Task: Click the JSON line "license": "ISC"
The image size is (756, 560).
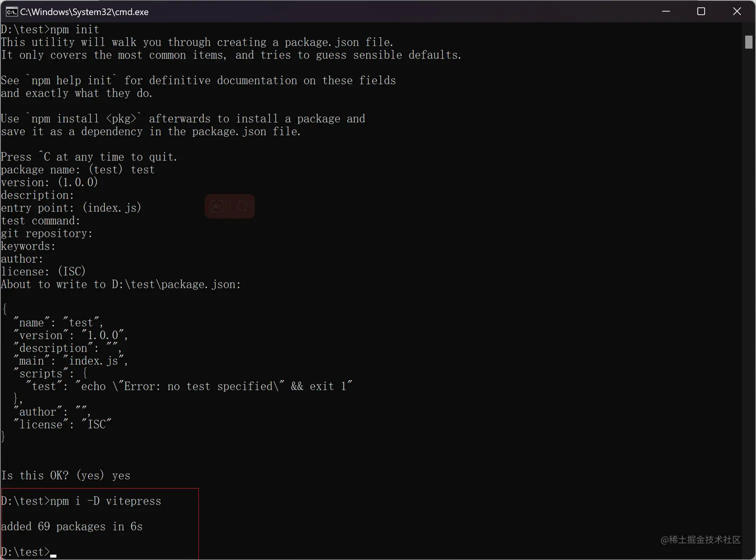Action: click(x=62, y=424)
